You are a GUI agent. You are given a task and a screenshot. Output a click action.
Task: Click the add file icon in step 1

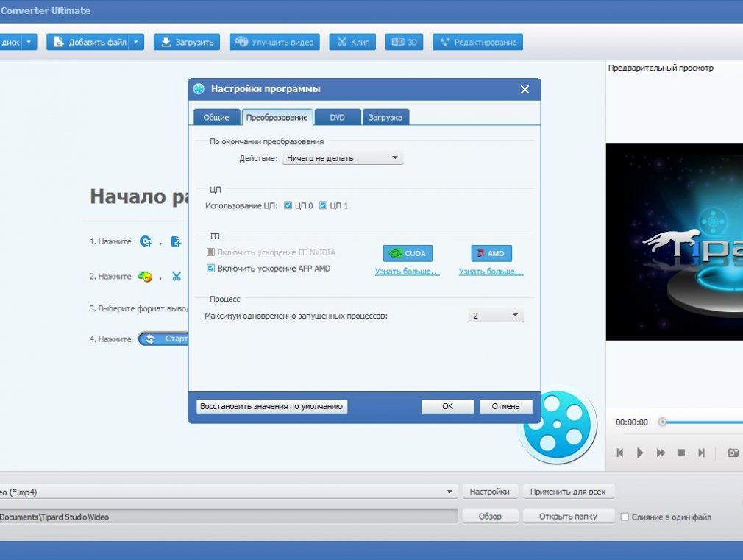(176, 241)
